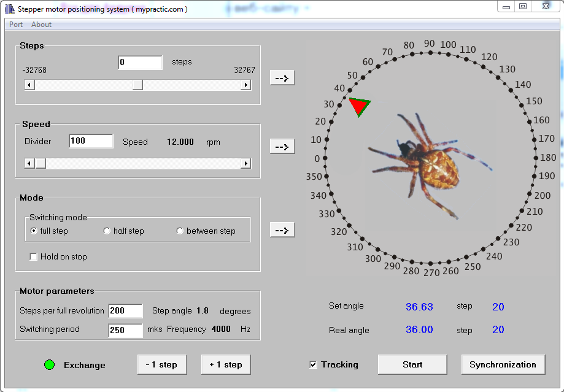
Task: Toggle the Tracking checkbox
Action: 313,364
